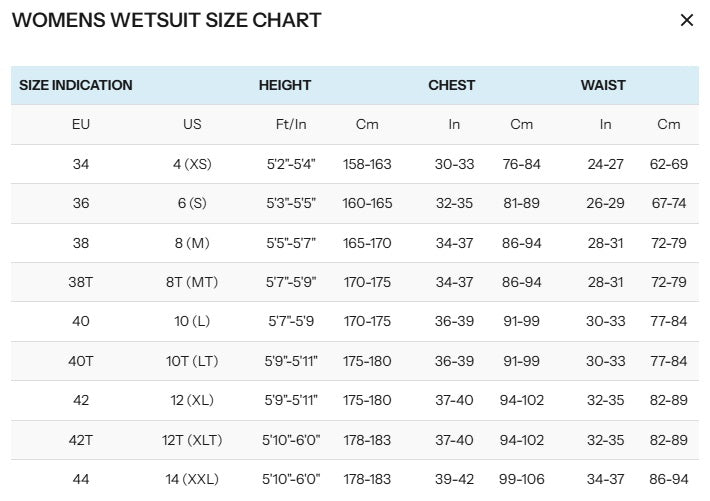Click the EU size 38T cell

81,282
